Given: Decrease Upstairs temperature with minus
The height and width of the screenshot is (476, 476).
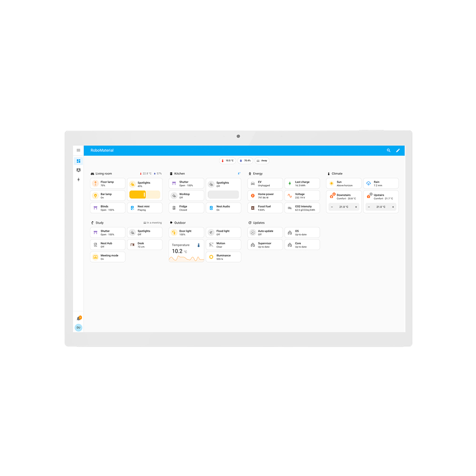Looking at the screenshot, I should (x=369, y=207).
